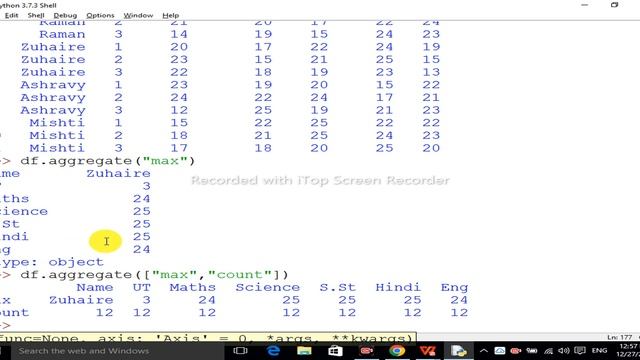Click the 'object' dtype text
This screenshot has width=640, height=360.
[x=76, y=262]
